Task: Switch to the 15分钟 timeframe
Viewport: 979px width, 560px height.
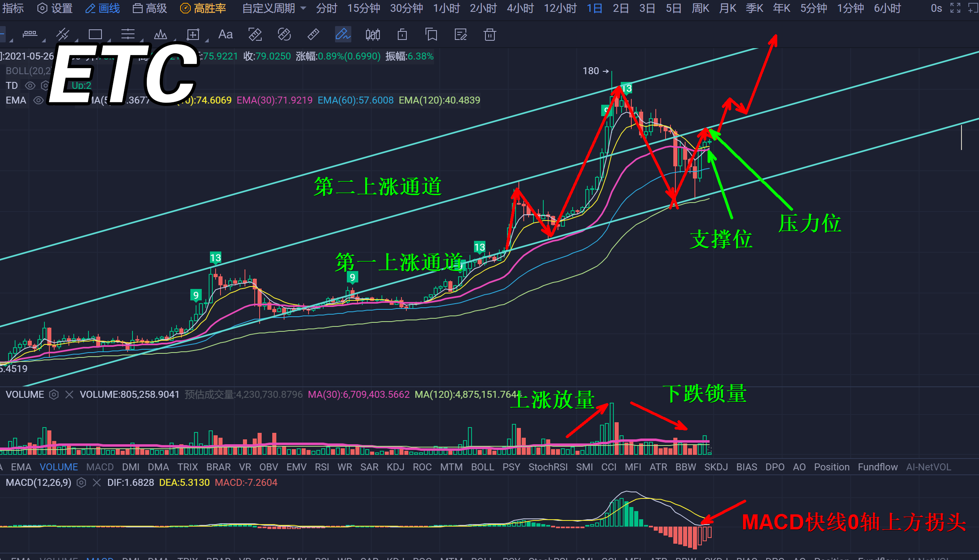Action: [364, 8]
